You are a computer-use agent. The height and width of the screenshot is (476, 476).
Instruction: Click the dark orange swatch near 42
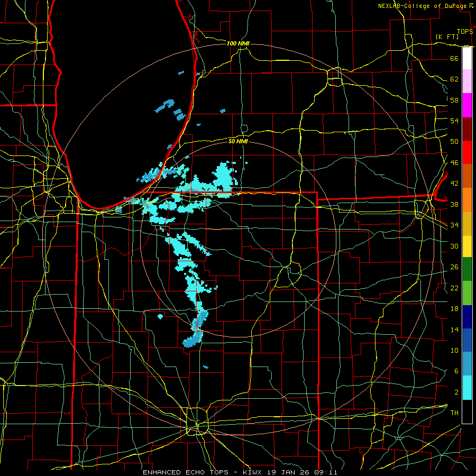coord(467,176)
